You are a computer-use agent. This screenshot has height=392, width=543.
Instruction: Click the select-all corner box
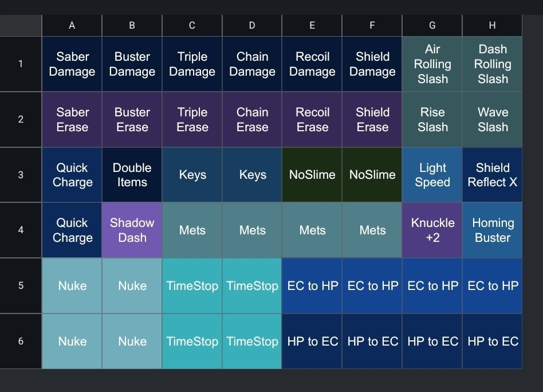(x=21, y=25)
